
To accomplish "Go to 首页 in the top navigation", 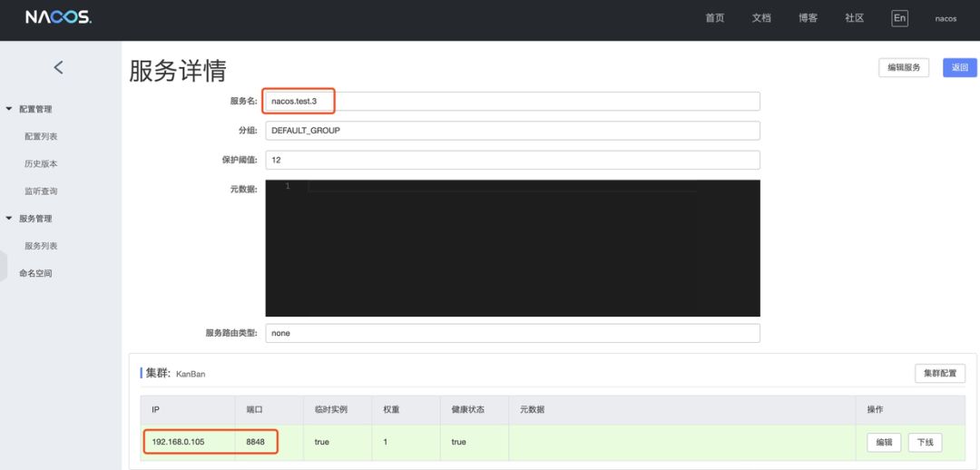I will pyautogui.click(x=715, y=18).
